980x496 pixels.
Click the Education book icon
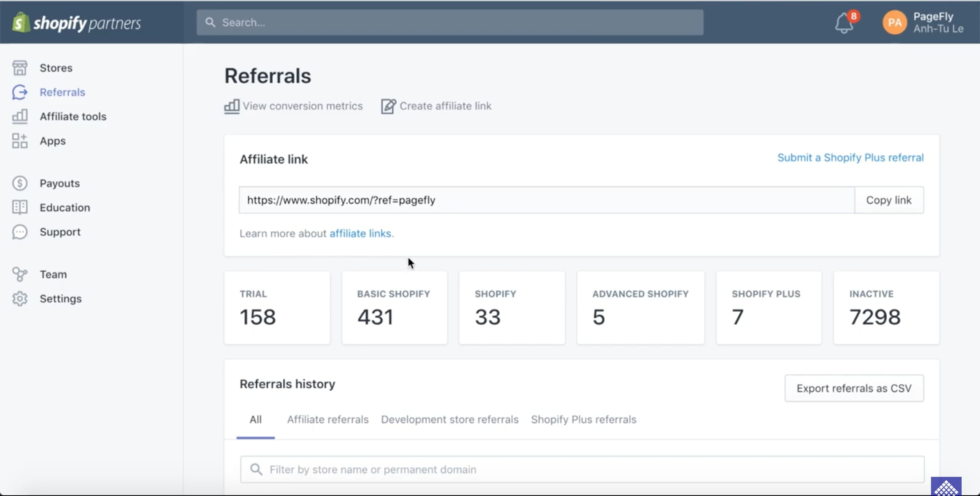(x=20, y=207)
